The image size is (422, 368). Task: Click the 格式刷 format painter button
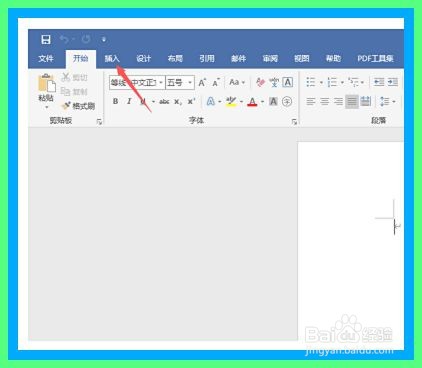[x=78, y=106]
